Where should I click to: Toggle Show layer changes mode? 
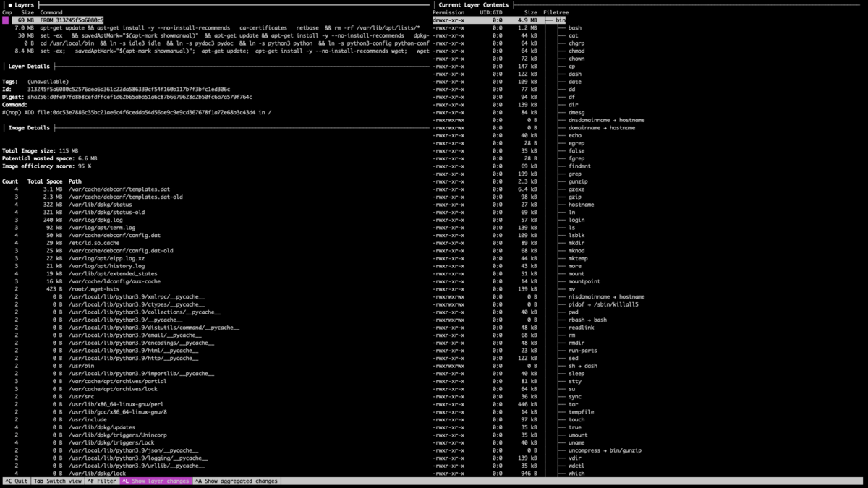coord(156,481)
